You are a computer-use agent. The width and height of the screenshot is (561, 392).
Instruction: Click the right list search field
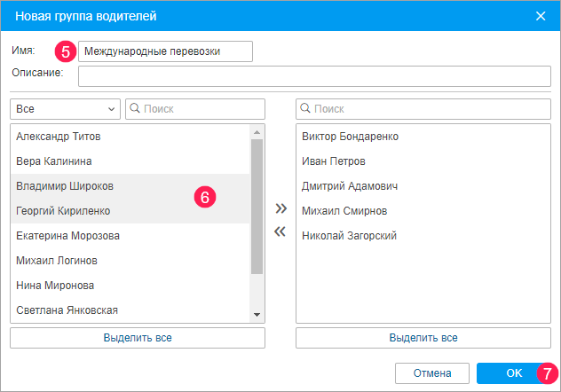pyautogui.click(x=423, y=108)
